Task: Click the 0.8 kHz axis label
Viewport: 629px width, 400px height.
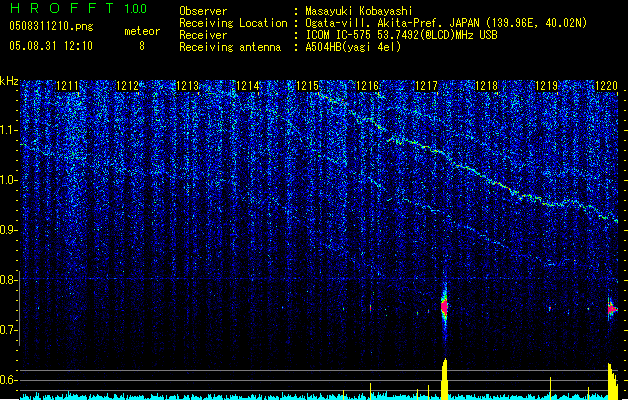Action: coord(9,280)
